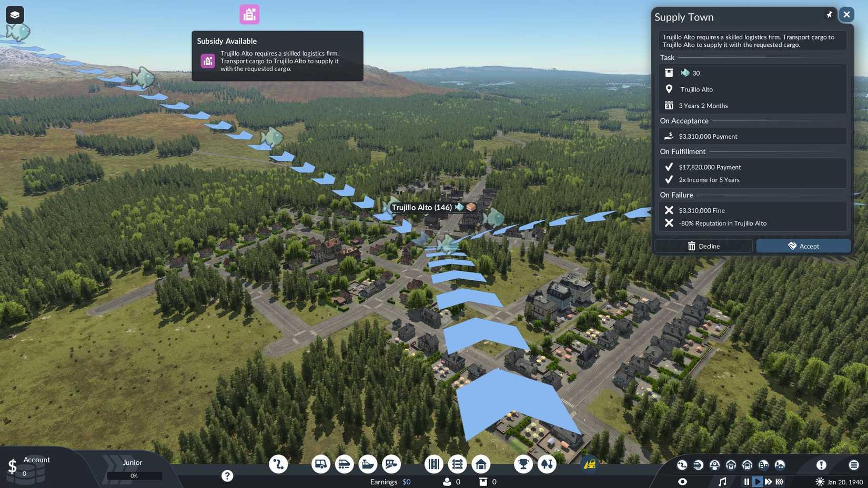
Task: Open the aircraft construction menu
Action: point(391,464)
